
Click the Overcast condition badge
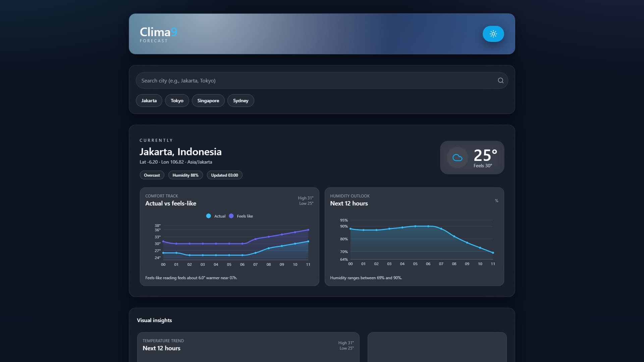click(x=152, y=175)
